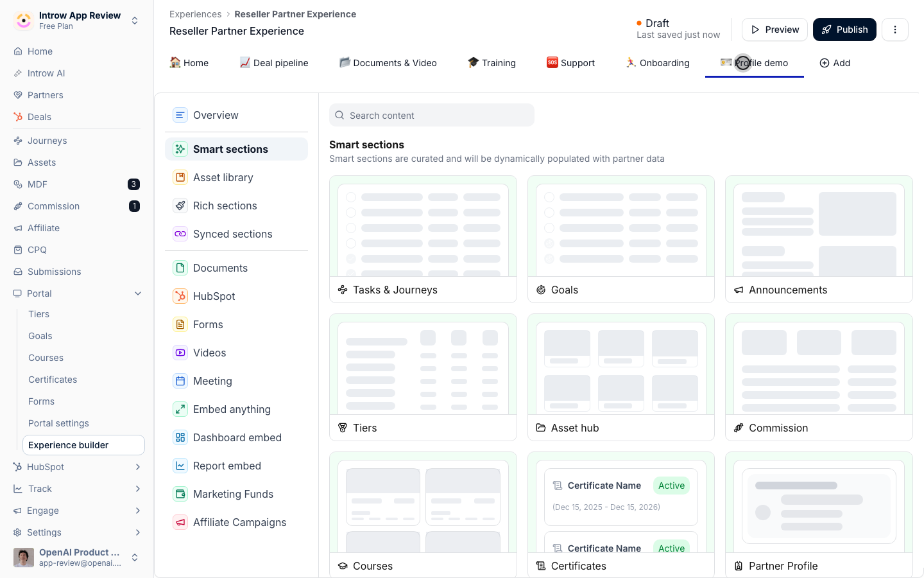Select the Goals smart section card

621,239
